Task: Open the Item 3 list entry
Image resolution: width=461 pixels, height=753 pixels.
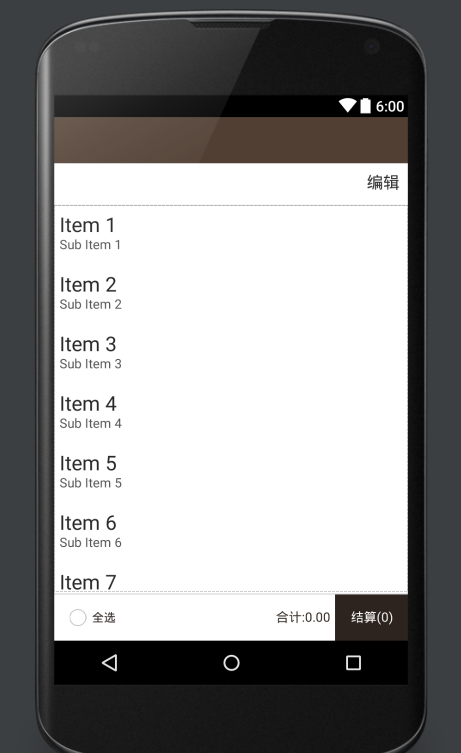Action: click(231, 354)
